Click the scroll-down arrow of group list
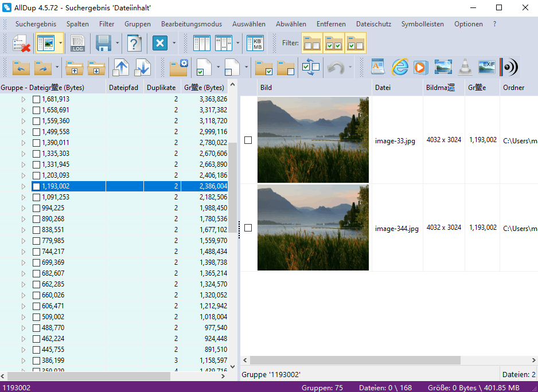Screen dimensions: 538x392 tap(233, 367)
